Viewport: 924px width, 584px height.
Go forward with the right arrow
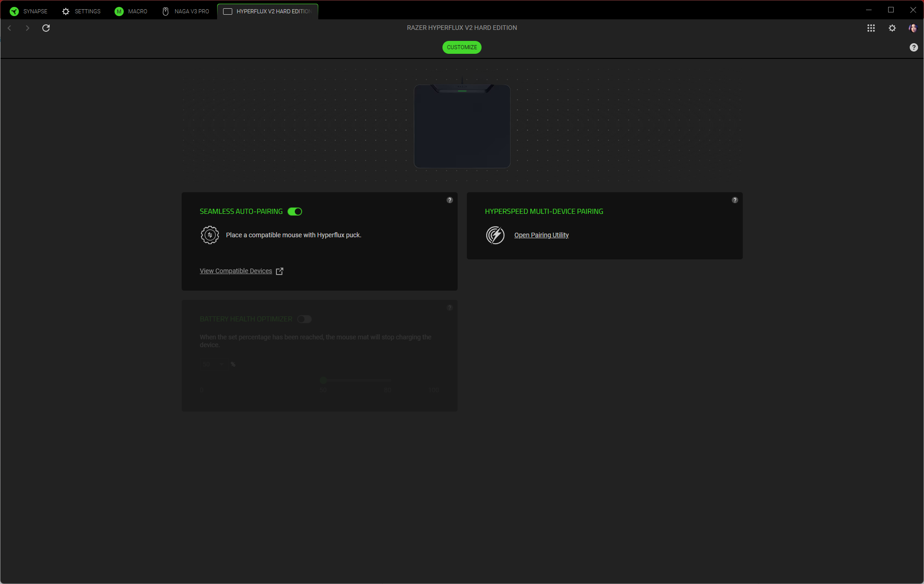(x=28, y=28)
